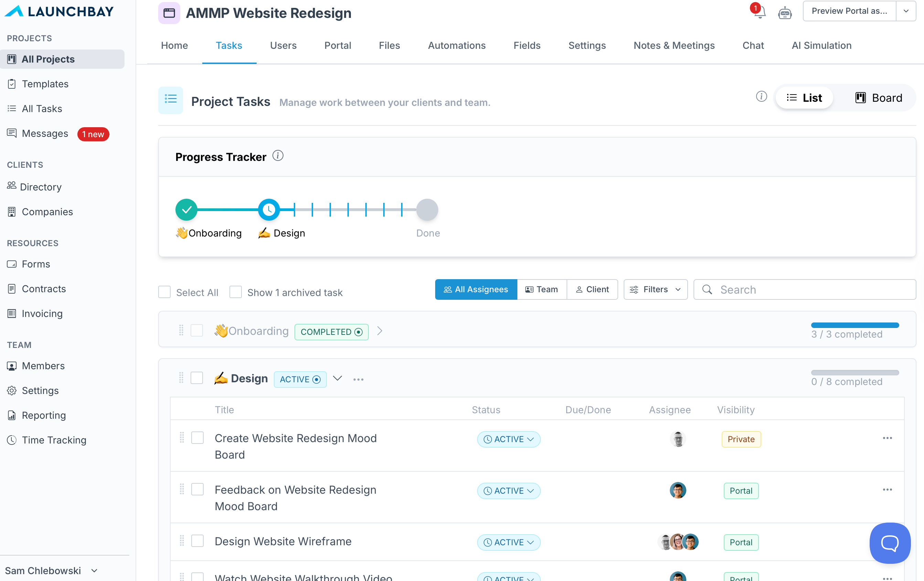Open the Filters dropdown
This screenshot has height=581, width=924.
[x=655, y=289]
